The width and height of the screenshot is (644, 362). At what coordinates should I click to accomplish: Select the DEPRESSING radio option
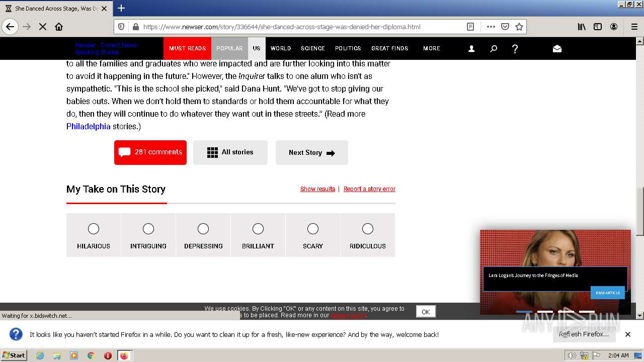(x=203, y=229)
